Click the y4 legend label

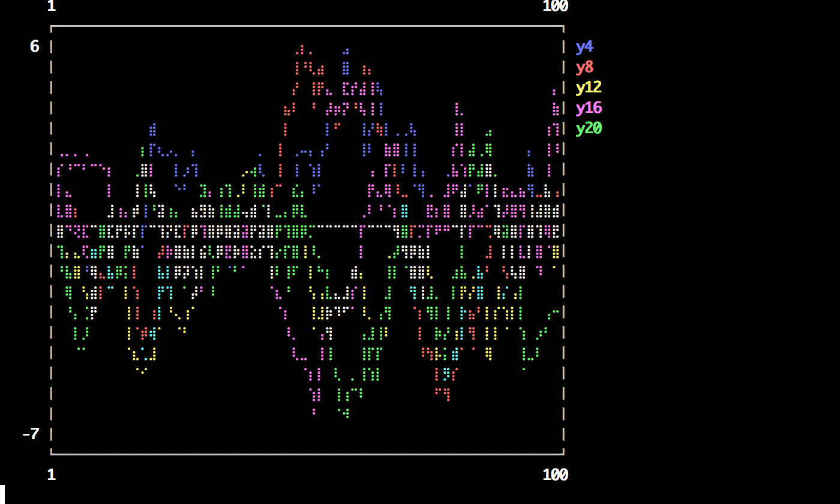(x=584, y=47)
